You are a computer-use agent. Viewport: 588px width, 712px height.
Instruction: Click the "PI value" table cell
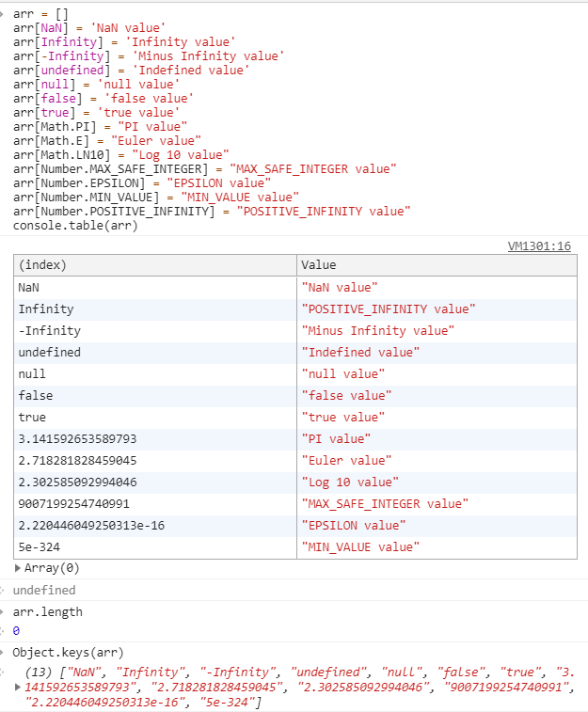(x=437, y=439)
